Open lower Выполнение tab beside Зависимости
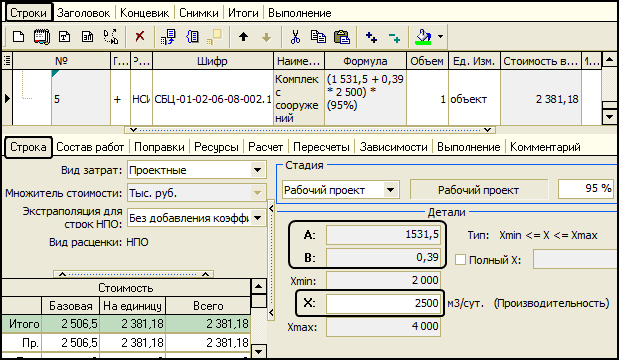The width and height of the screenshot is (619, 360). coord(469,147)
